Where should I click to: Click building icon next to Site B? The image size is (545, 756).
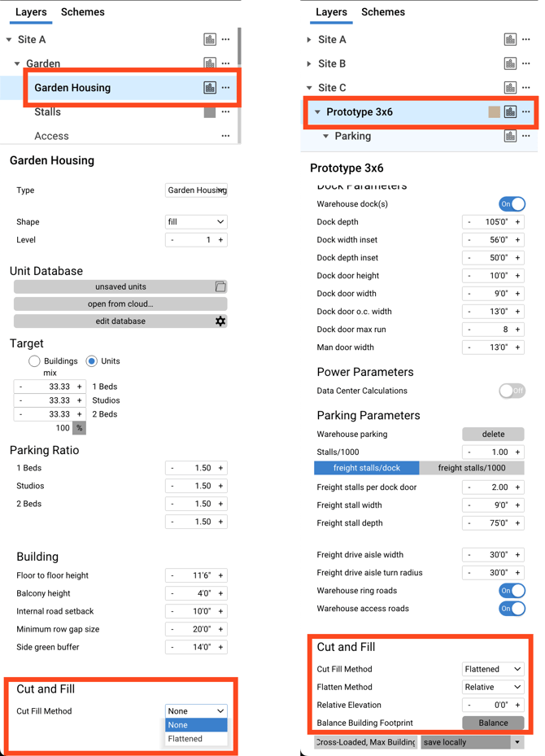(510, 63)
